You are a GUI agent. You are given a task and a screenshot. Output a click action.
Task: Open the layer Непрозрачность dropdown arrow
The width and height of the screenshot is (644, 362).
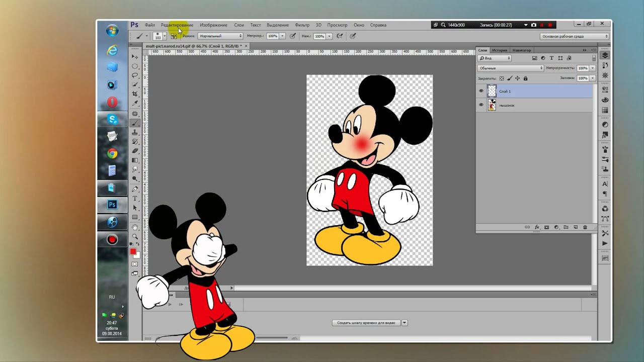(593, 68)
